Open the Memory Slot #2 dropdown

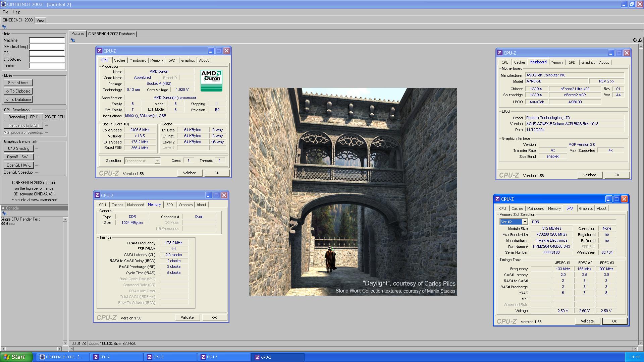(525, 222)
